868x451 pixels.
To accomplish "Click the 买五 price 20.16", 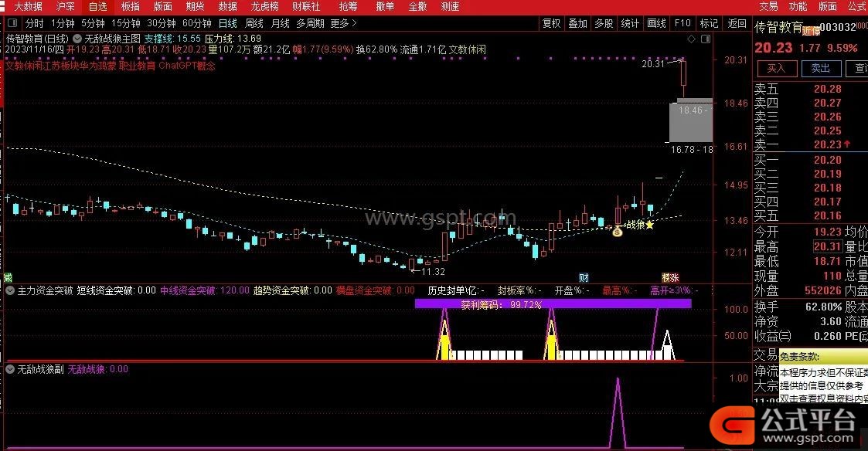I will click(x=828, y=215).
